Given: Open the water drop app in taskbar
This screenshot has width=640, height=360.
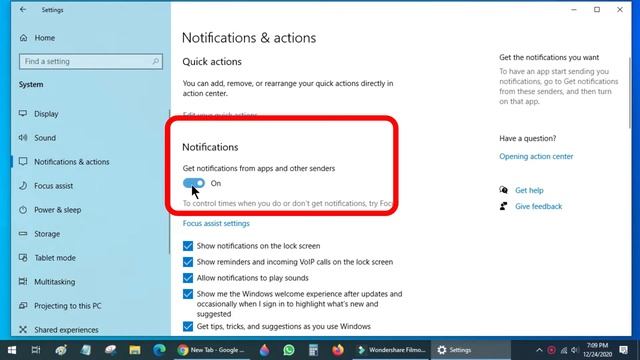Looking at the screenshot, I should click(264, 350).
